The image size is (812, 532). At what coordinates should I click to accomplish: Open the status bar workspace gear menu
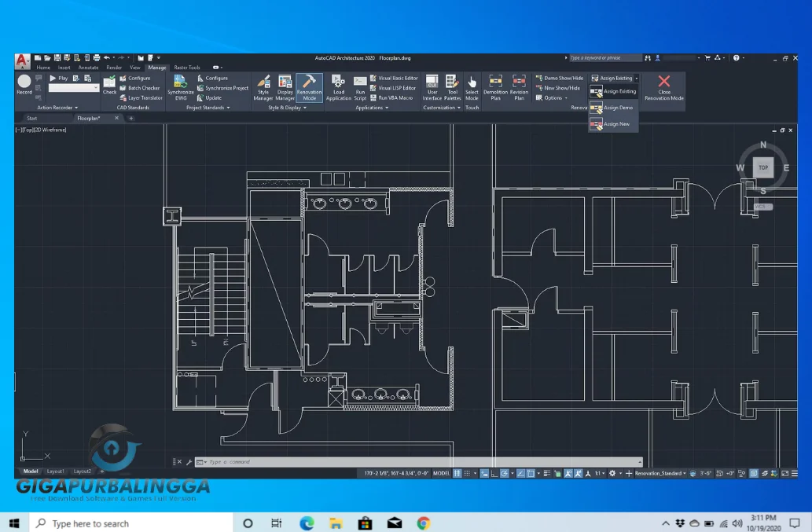click(613, 474)
